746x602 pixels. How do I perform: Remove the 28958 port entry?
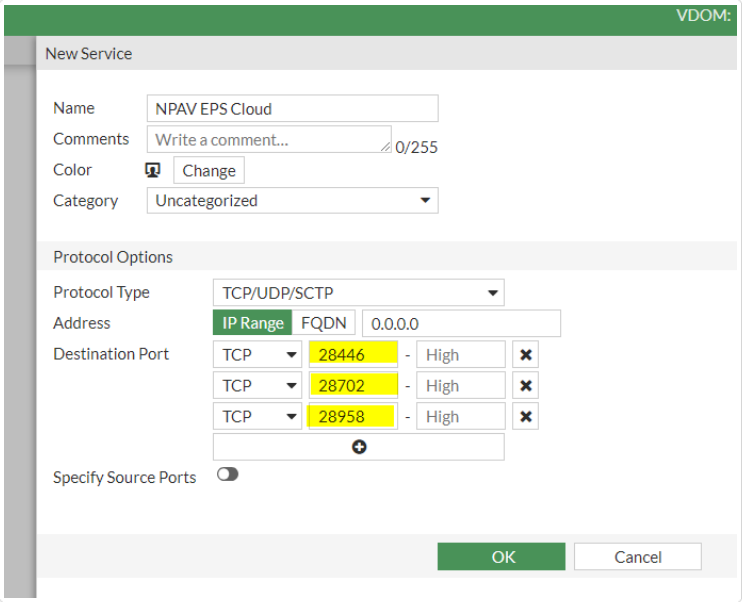coord(525,417)
